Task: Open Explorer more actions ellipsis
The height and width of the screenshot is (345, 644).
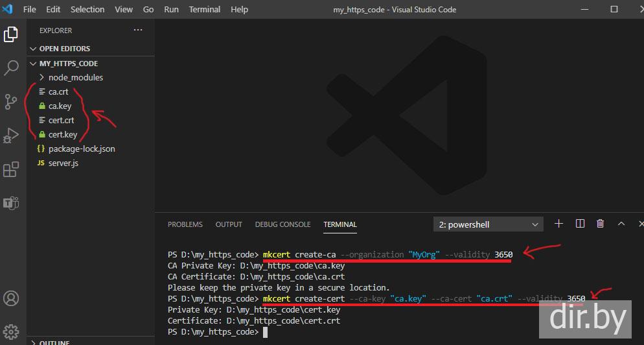Action: (138, 30)
